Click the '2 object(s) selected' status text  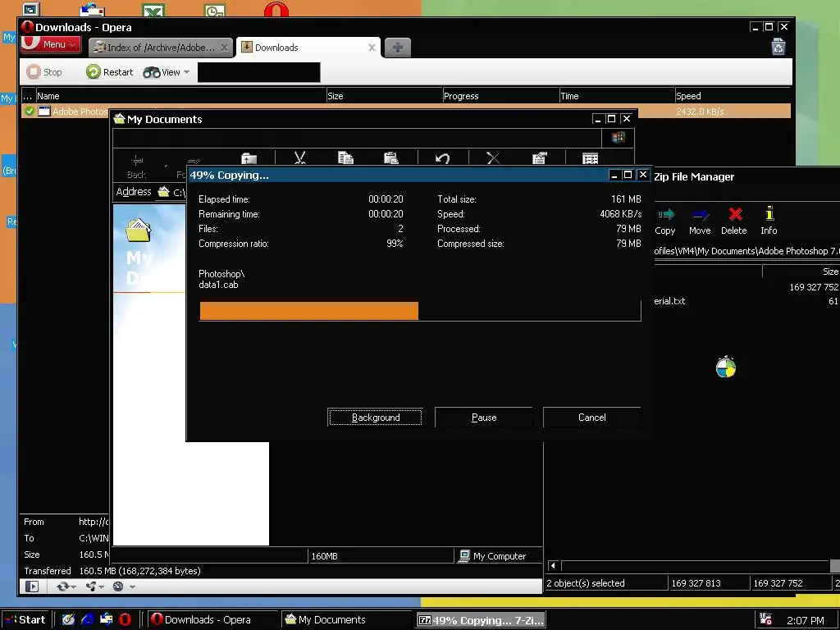coord(586,583)
